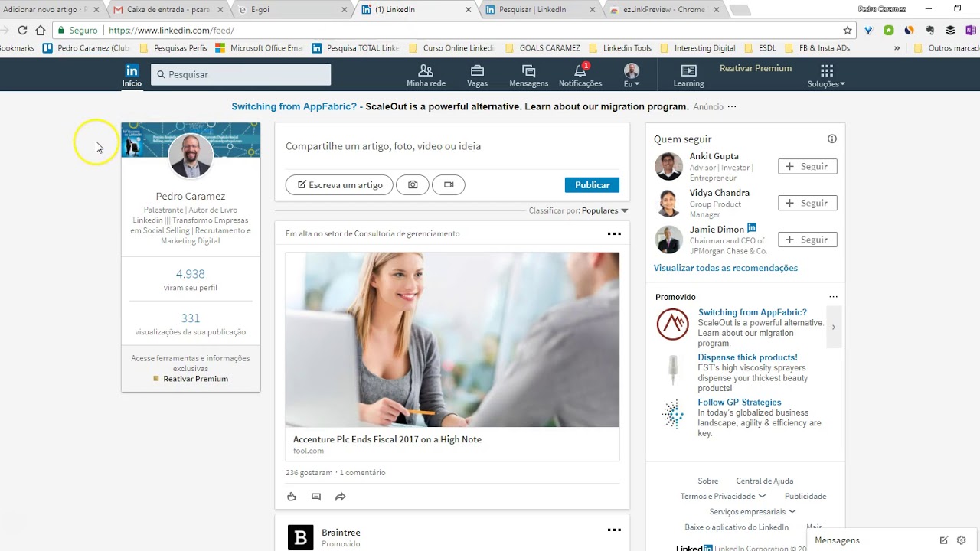Comment on the Accenture post
Screen dimensions: 980x551
(x=316, y=497)
